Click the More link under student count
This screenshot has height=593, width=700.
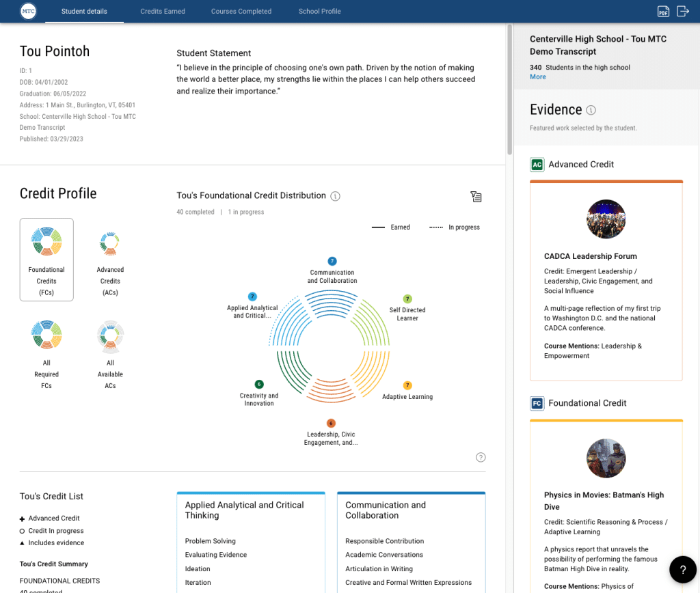tap(537, 77)
